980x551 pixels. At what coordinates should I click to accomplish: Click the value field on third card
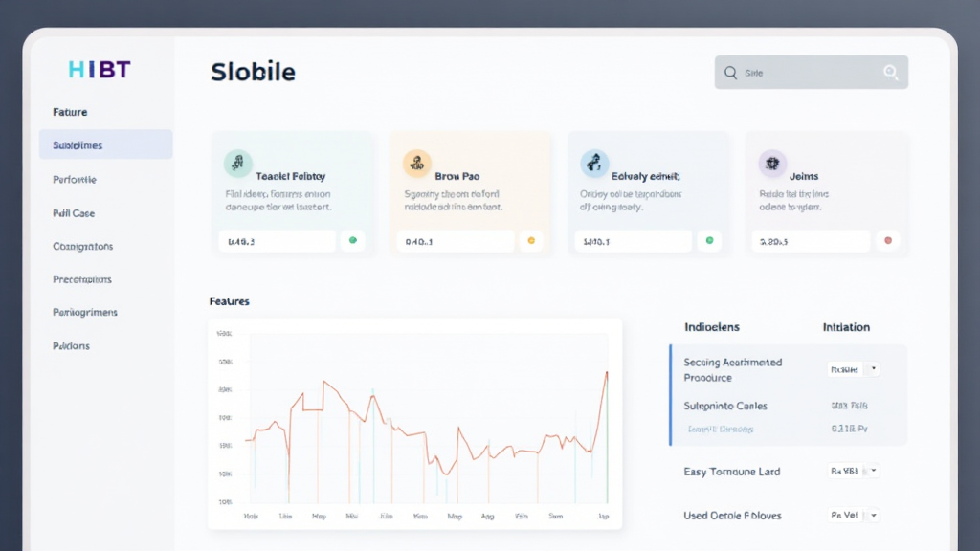coord(633,242)
